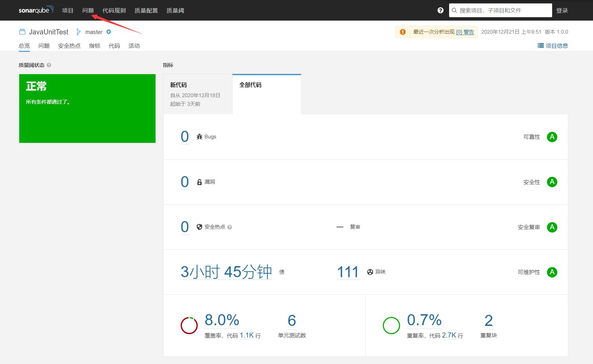This screenshot has height=364, width=593.
Task: Click the master branch icon
Action: pyautogui.click(x=79, y=32)
